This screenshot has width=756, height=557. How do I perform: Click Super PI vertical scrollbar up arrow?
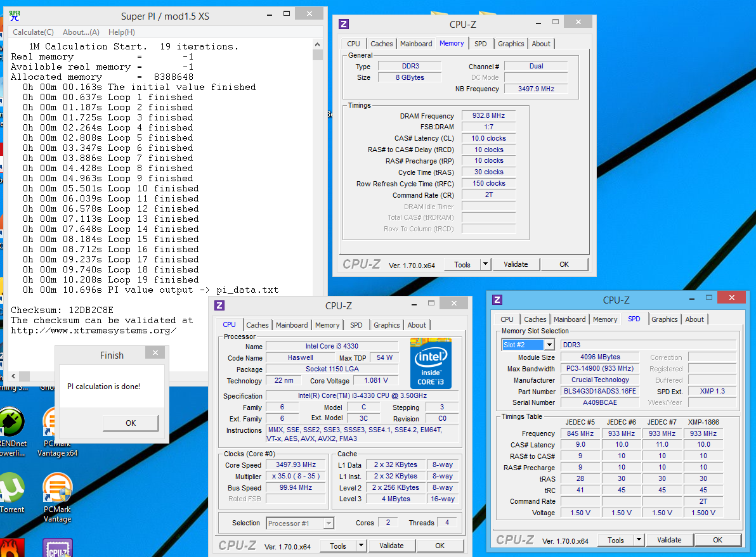(x=317, y=44)
